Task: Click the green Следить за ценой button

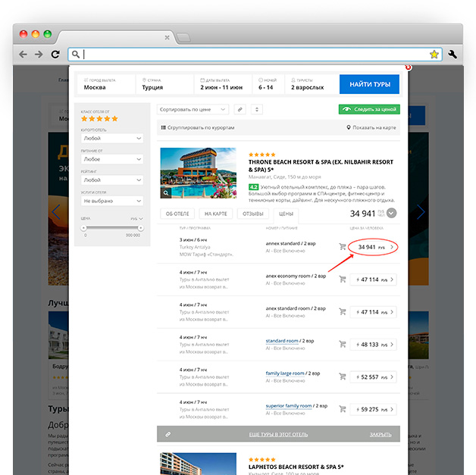Action: (369, 109)
